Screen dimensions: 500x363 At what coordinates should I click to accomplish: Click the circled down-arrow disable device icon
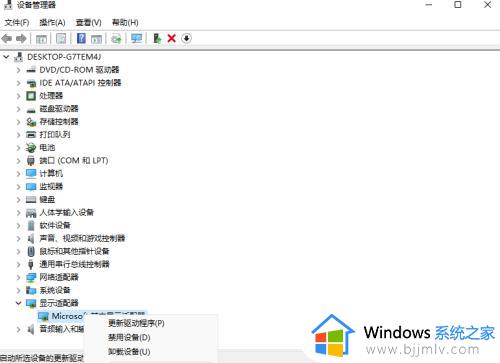pos(186,39)
